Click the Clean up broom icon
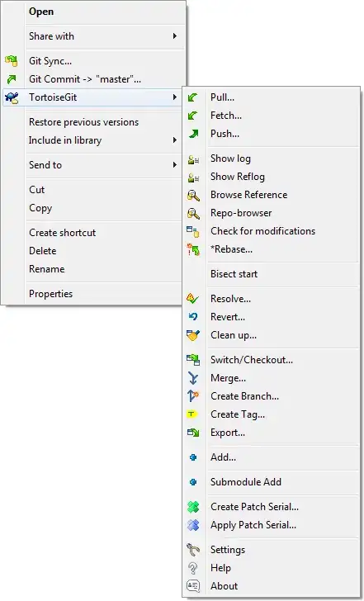The width and height of the screenshot is (364, 601). point(193,335)
